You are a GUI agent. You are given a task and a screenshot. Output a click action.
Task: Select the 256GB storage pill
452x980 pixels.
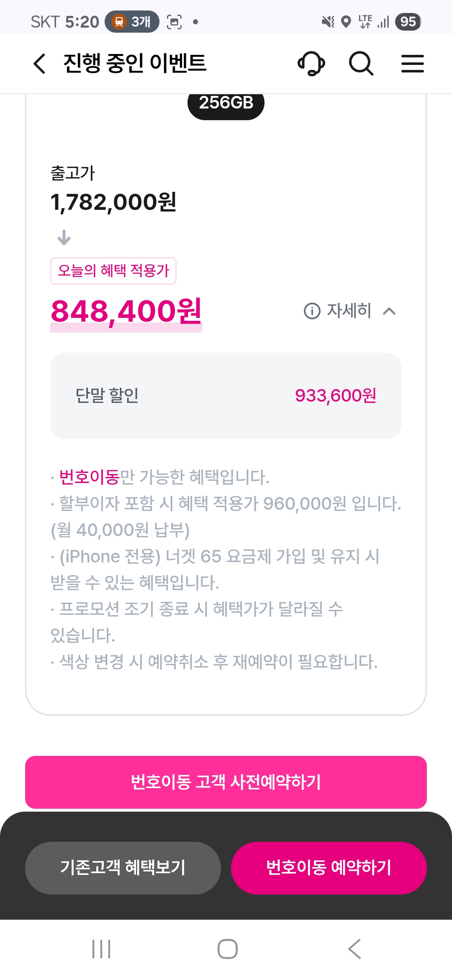click(x=226, y=104)
